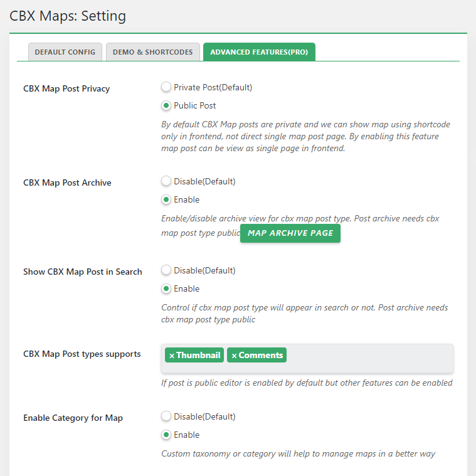Disable the CBX Map Post Archive
The width and height of the screenshot is (476, 476).
click(x=166, y=181)
